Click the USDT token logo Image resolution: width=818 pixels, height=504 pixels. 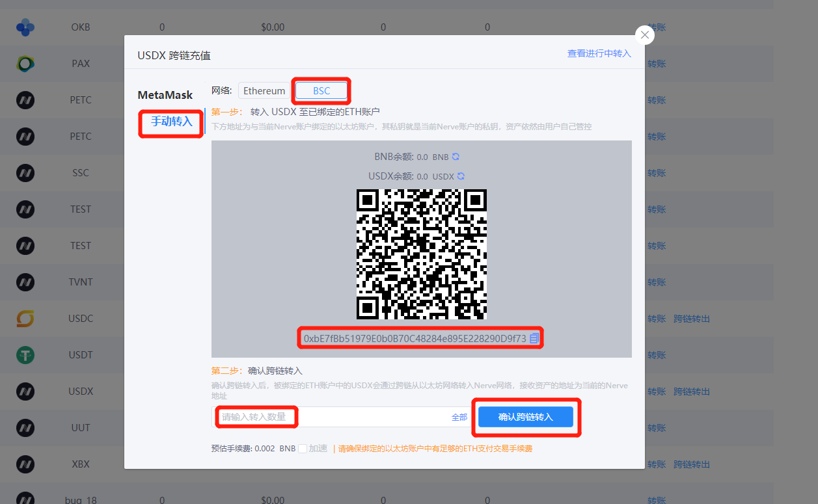[x=25, y=355]
